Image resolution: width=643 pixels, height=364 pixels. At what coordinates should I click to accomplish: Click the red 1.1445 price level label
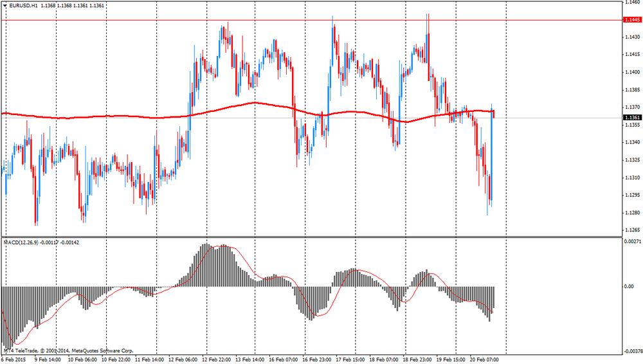[x=632, y=20]
